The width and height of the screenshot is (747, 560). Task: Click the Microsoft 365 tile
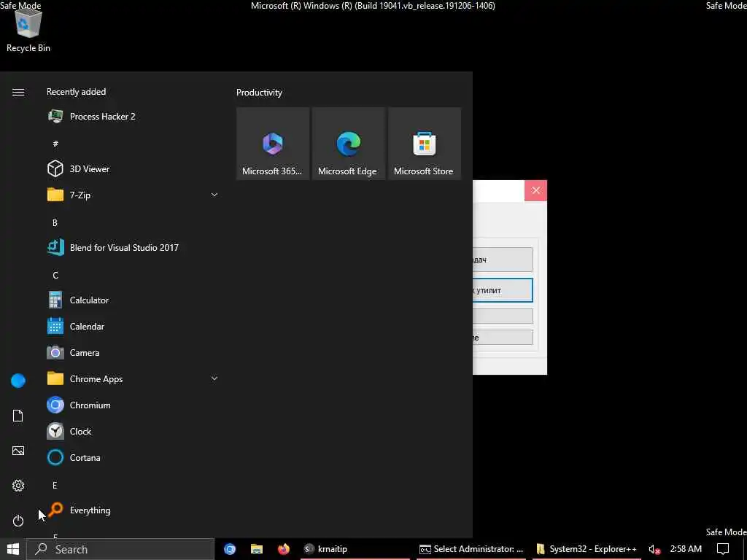(x=273, y=144)
